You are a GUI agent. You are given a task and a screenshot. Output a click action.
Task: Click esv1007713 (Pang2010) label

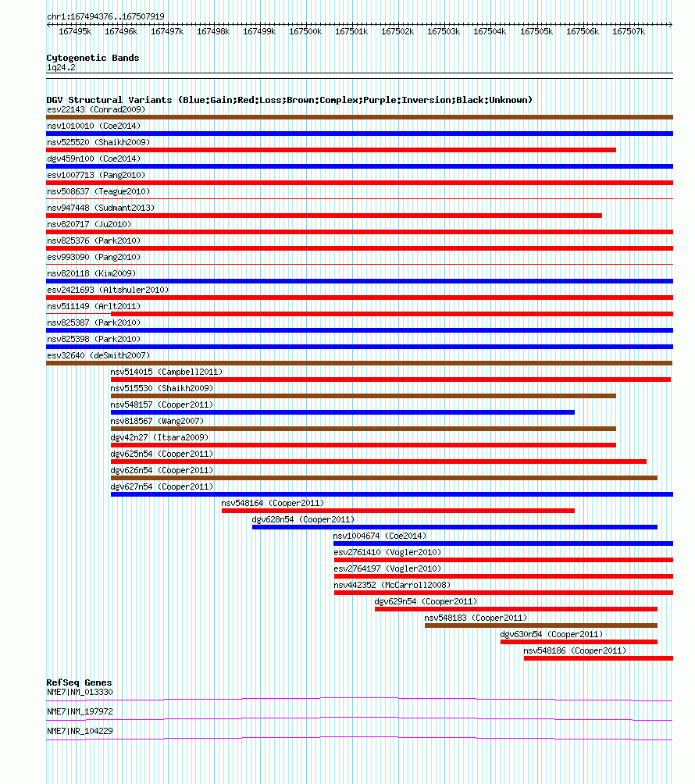coord(96,176)
